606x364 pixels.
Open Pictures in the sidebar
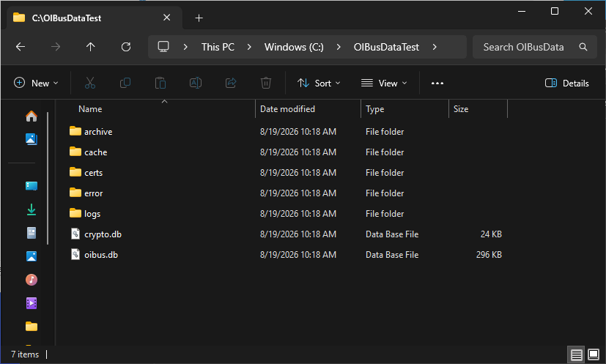tap(32, 256)
